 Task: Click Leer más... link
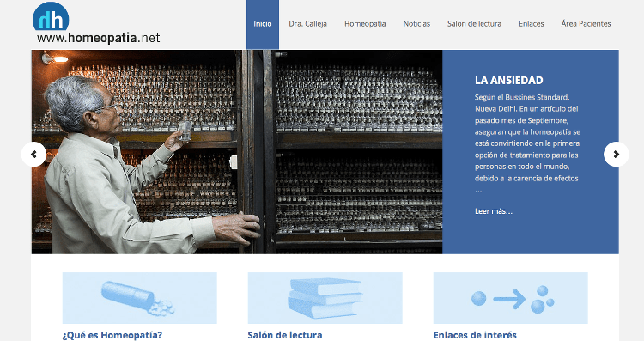tap(493, 211)
